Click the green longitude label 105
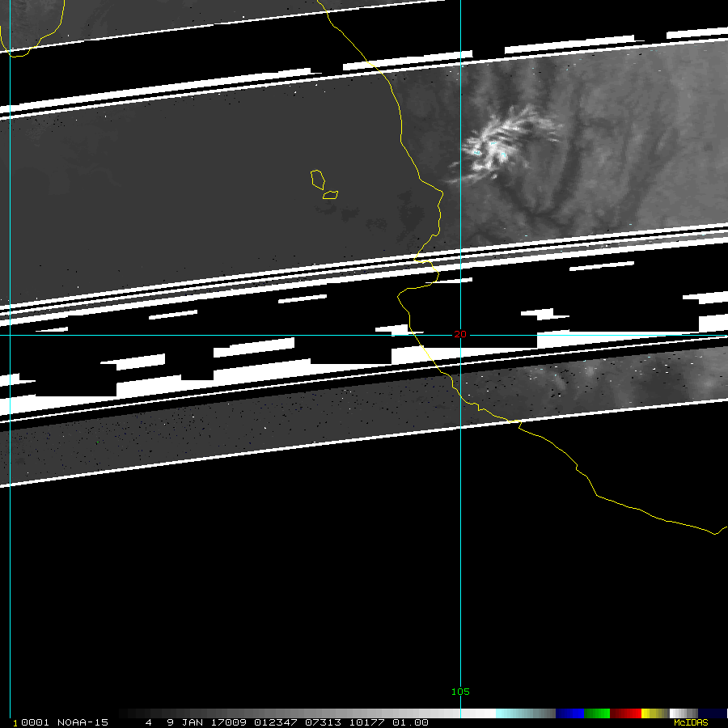The height and width of the screenshot is (728, 728). tap(460, 692)
